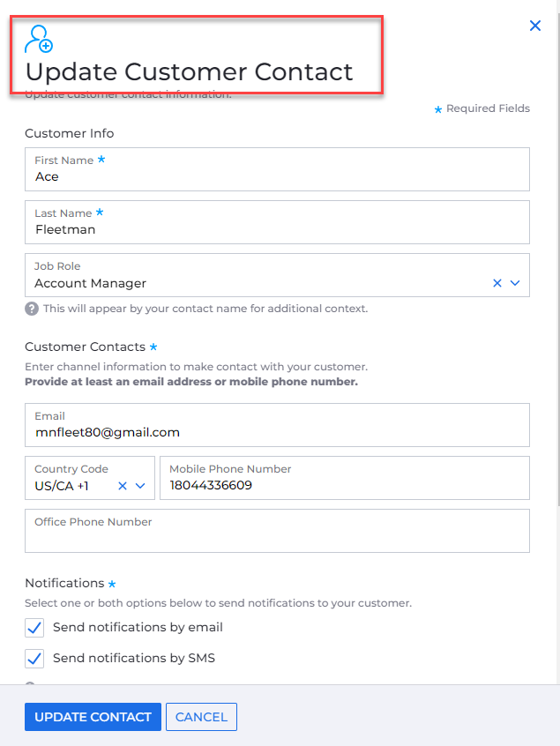Clear the Job Role selection
Screen dimensions: 560x746
[497, 283]
